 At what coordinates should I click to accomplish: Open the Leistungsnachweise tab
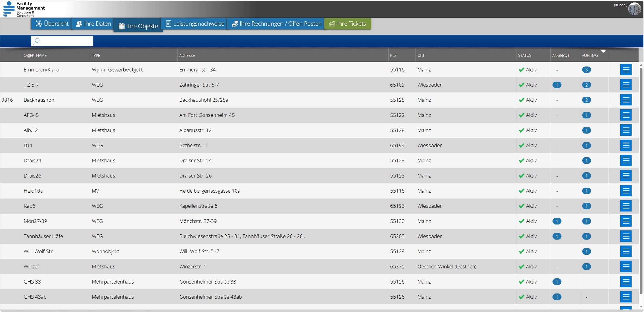[194, 24]
